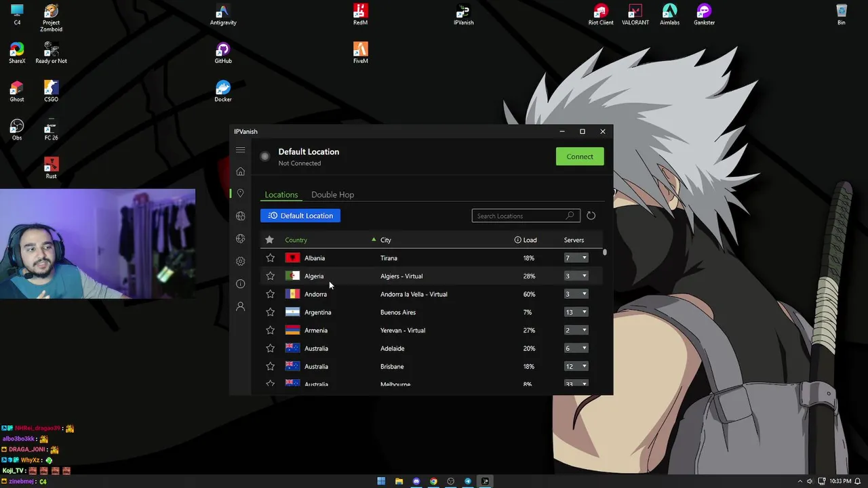Open Discord from the taskbar
This screenshot has height=488, width=868.
point(416,481)
